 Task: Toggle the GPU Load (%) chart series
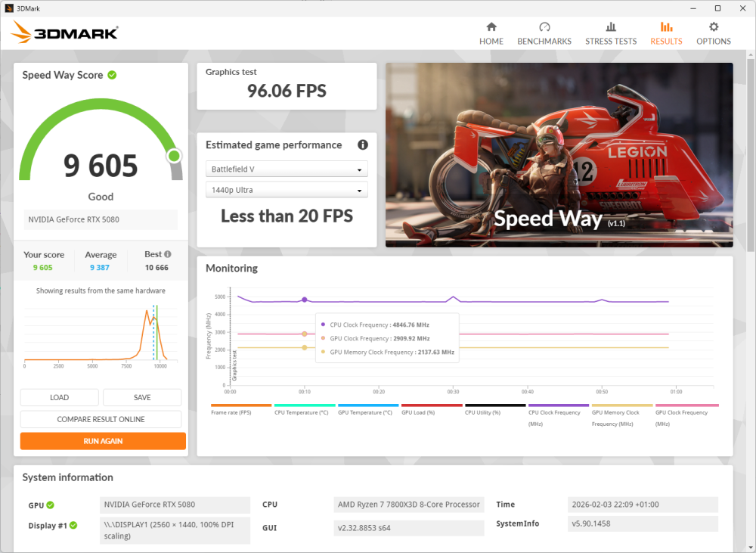432,412
